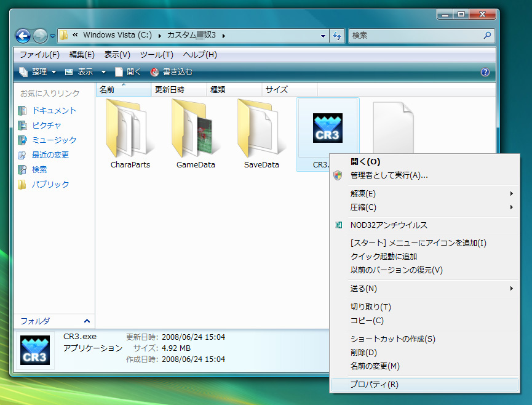The height and width of the screenshot is (405, 532).
Task: Click the 検索 search input field
Action: [x=415, y=36]
